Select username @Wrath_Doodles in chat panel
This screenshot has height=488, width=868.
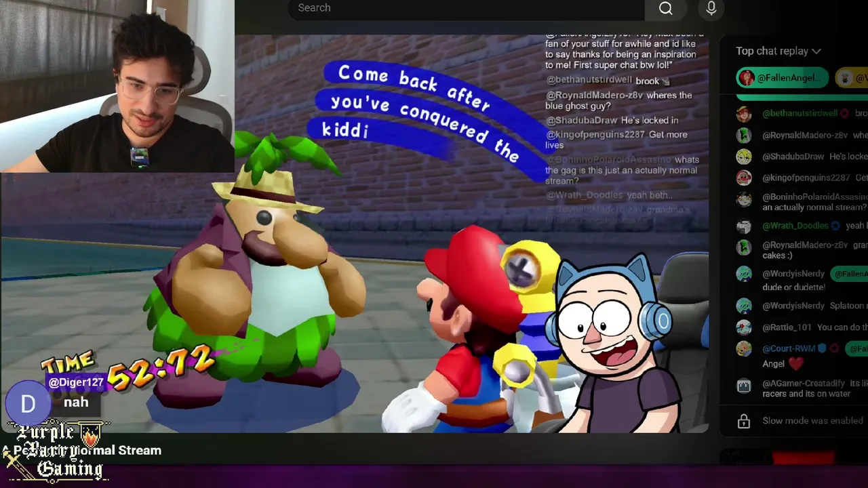(x=795, y=226)
